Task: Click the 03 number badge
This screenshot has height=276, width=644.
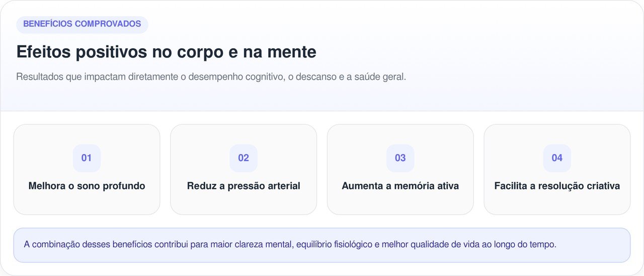Action: pyautogui.click(x=400, y=158)
